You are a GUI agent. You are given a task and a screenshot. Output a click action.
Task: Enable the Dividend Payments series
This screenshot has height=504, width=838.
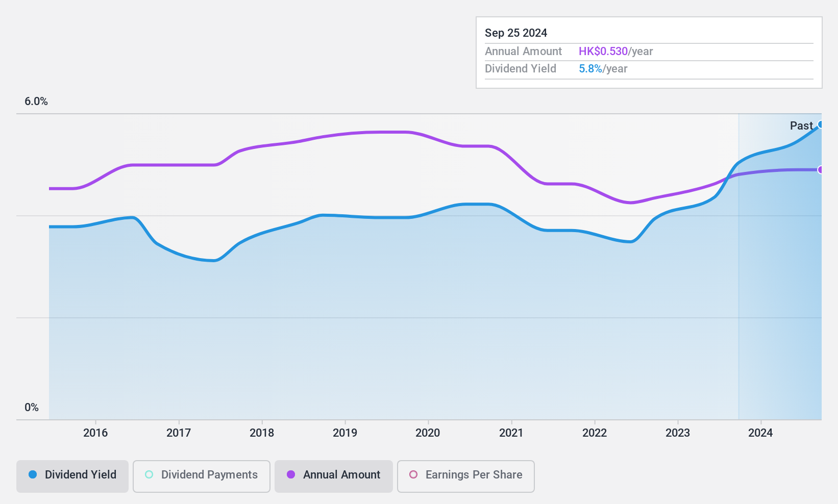coord(202,476)
